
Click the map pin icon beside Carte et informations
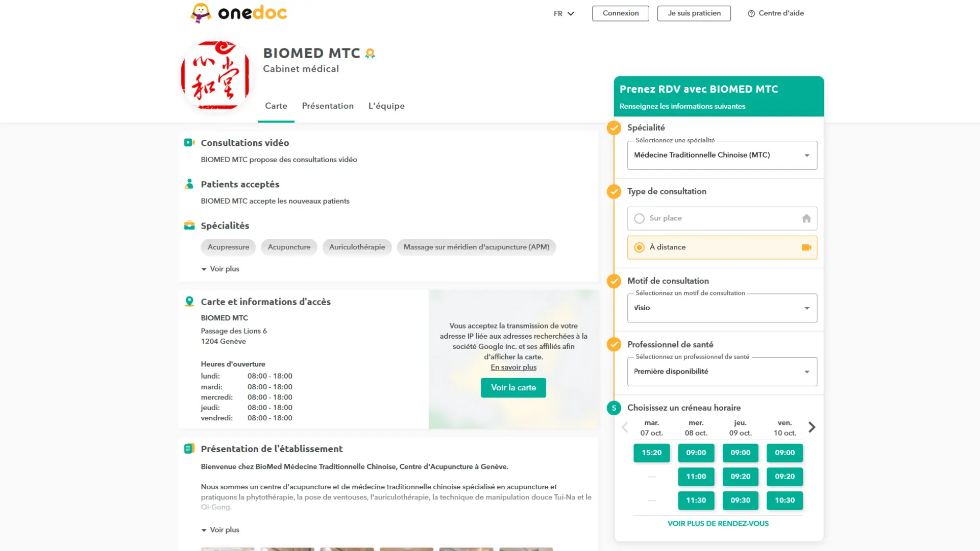pyautogui.click(x=189, y=302)
